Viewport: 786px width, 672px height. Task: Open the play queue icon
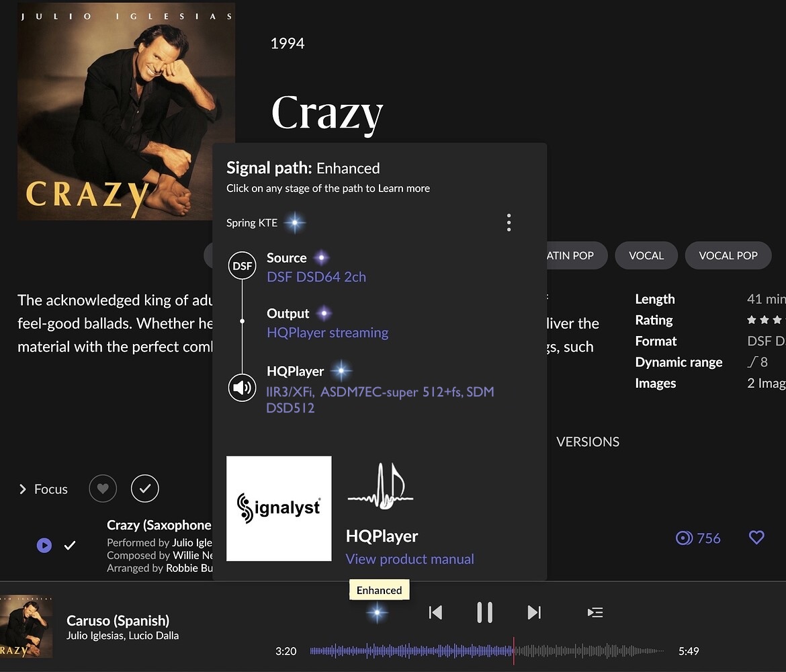(x=595, y=612)
